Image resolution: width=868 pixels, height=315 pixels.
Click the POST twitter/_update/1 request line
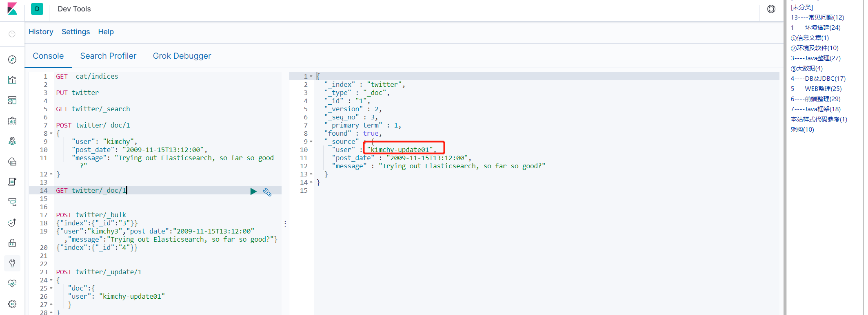tap(99, 272)
